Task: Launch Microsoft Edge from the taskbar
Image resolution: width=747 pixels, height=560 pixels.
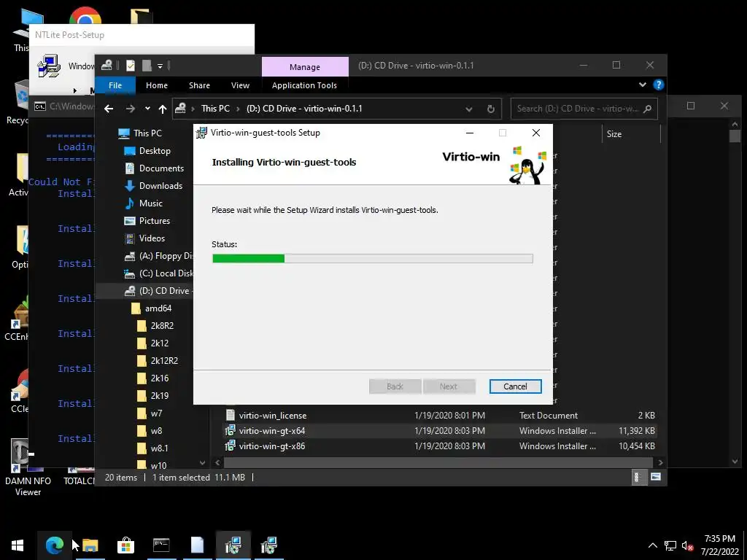Action: [x=54, y=545]
